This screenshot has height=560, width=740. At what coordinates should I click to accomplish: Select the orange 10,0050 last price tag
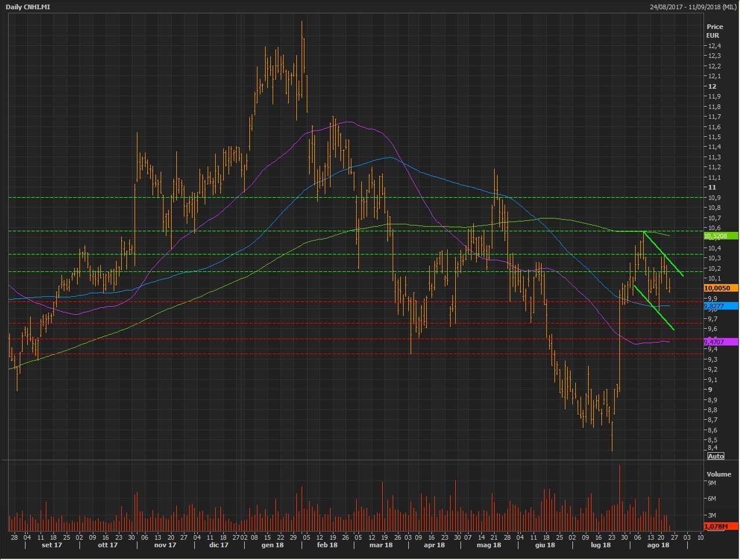(720, 288)
